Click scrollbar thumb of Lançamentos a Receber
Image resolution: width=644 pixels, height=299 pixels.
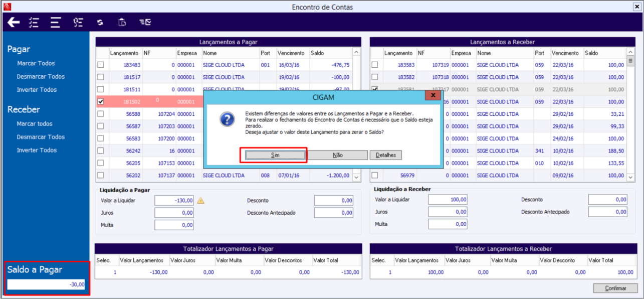pos(630,61)
